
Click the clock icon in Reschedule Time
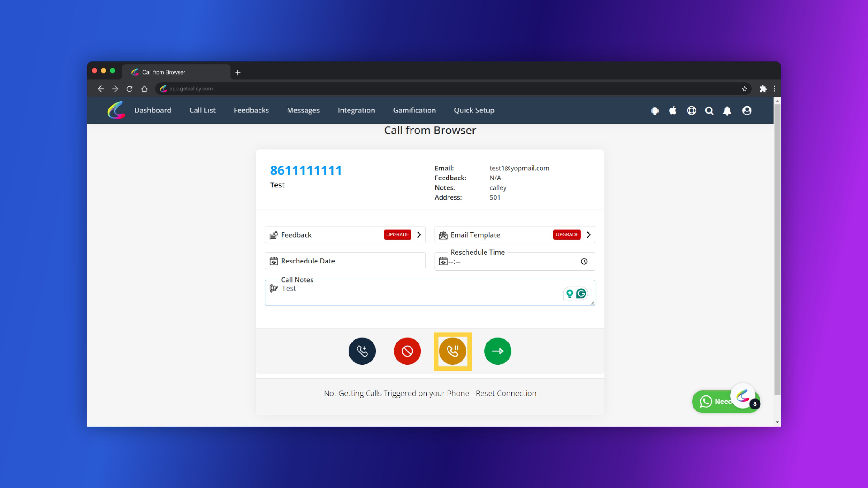[584, 261]
